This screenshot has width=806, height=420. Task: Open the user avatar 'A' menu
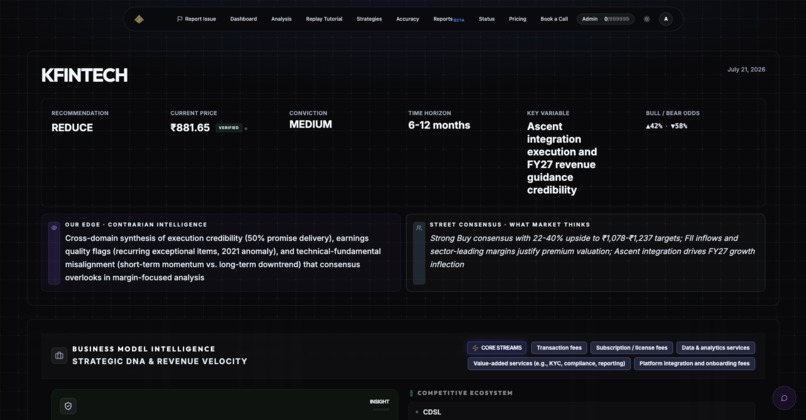(x=666, y=19)
